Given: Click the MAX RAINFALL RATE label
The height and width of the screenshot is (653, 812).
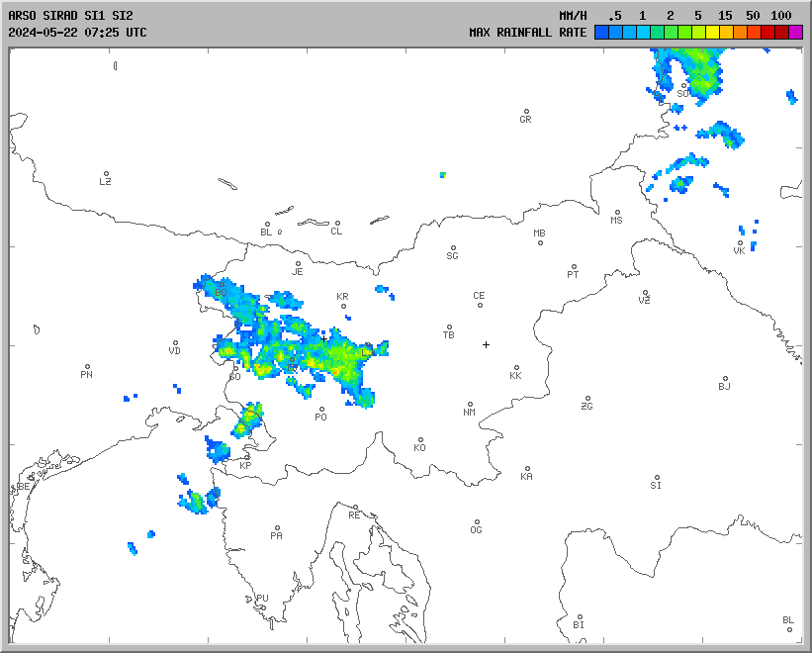Looking at the screenshot, I should tap(528, 32).
